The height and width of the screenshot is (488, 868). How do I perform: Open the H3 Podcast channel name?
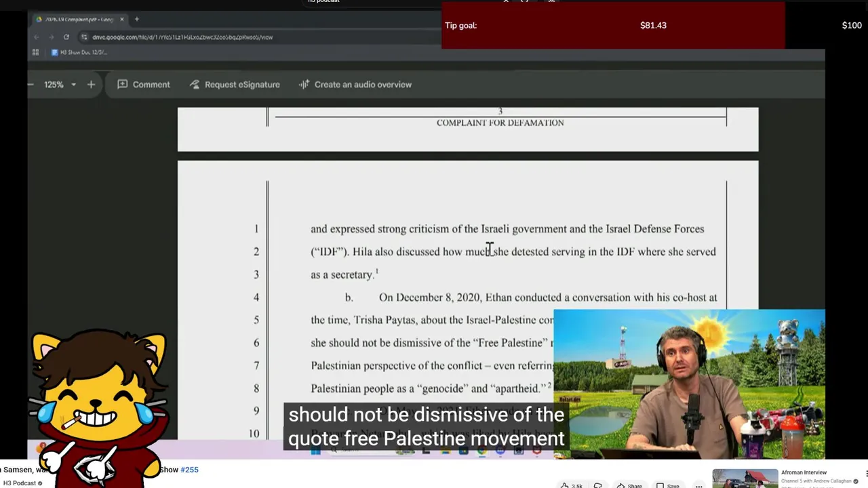coord(19,483)
